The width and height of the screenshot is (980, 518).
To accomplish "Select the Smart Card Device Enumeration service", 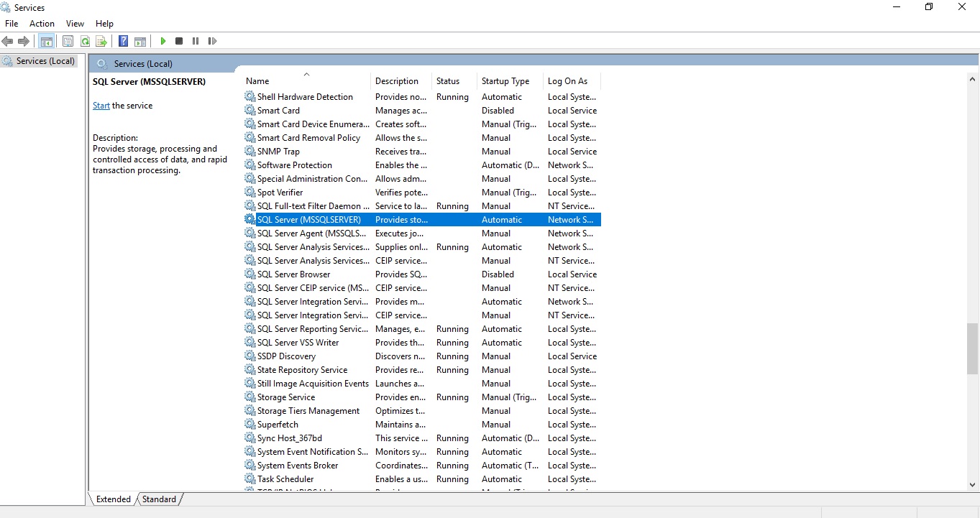I will 422,124.
